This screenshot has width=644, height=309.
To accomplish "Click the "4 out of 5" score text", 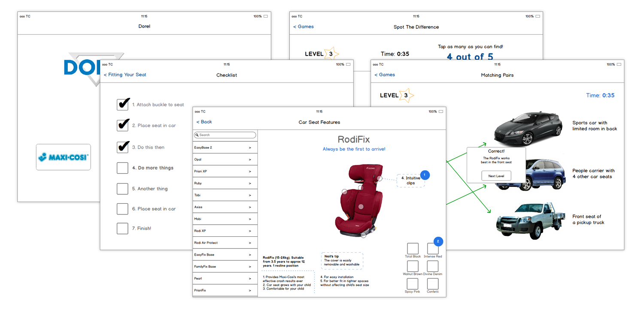I will [470, 56].
